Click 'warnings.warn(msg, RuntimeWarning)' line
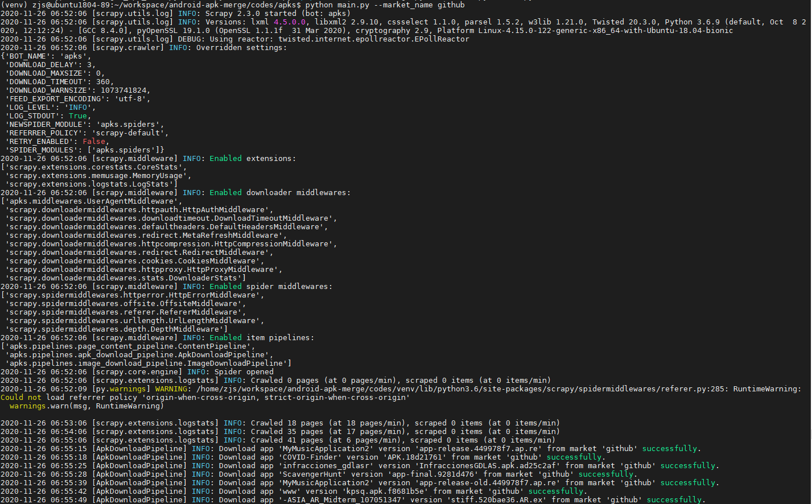 coord(87,406)
